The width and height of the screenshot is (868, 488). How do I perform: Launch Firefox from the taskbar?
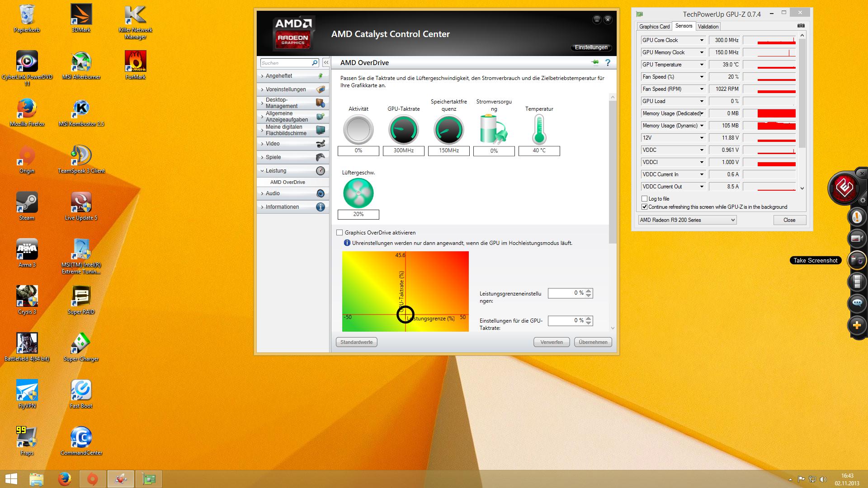tap(65, 479)
